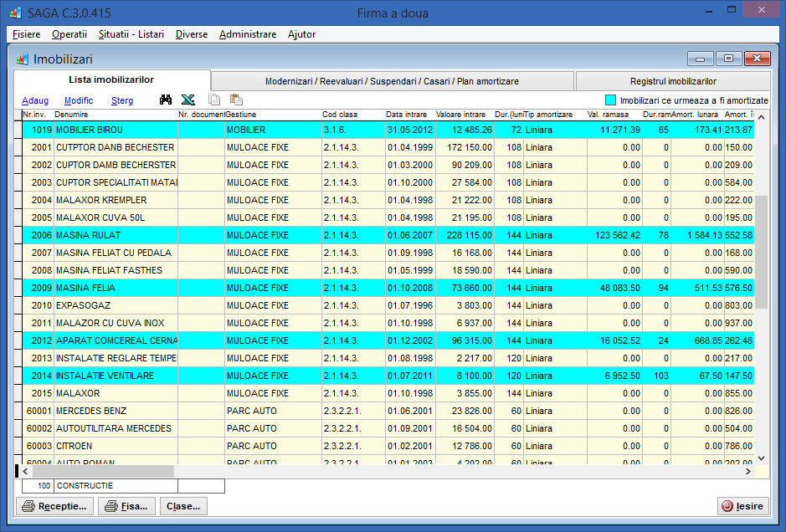Click the Adaug link
786x532 pixels.
pos(35,100)
